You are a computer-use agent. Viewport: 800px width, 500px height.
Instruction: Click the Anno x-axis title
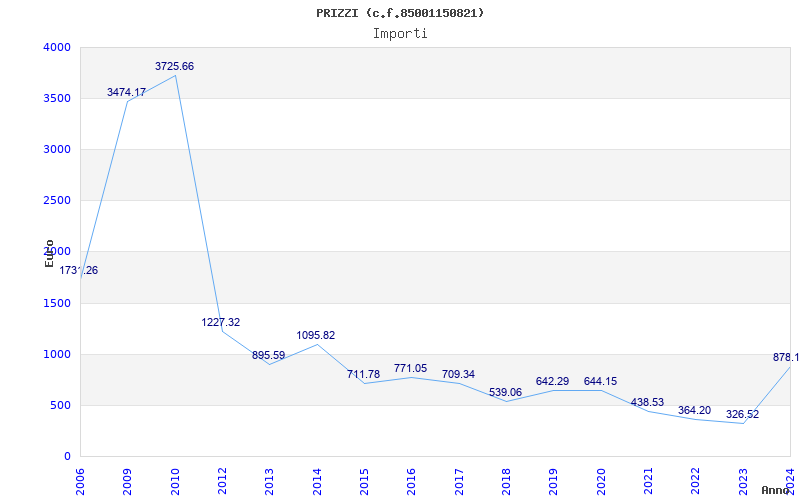[x=777, y=490]
